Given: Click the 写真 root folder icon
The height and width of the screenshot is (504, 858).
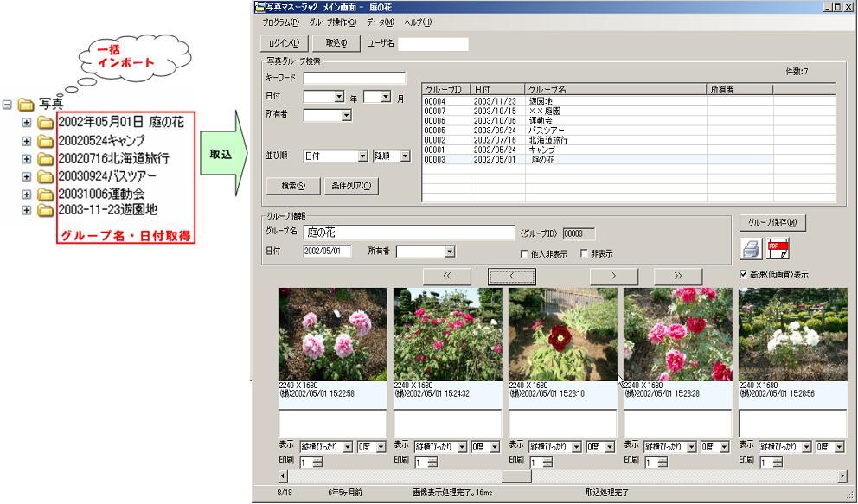Looking at the screenshot, I should (x=26, y=104).
